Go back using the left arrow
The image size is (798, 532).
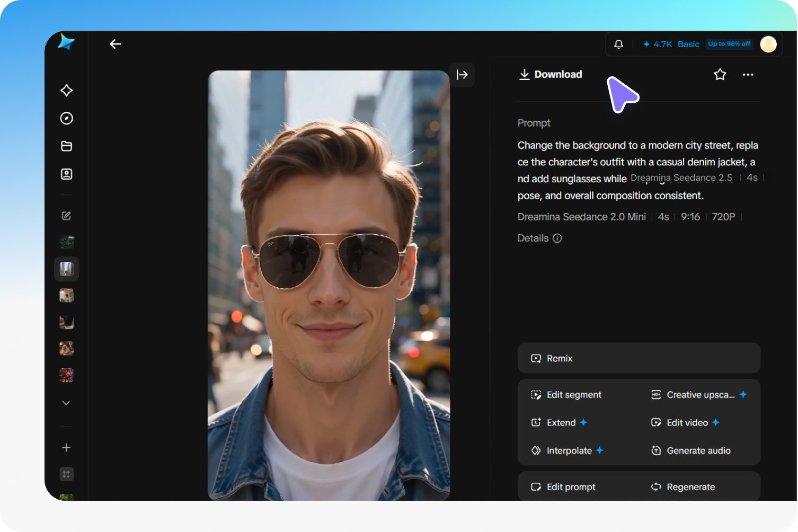(116, 44)
